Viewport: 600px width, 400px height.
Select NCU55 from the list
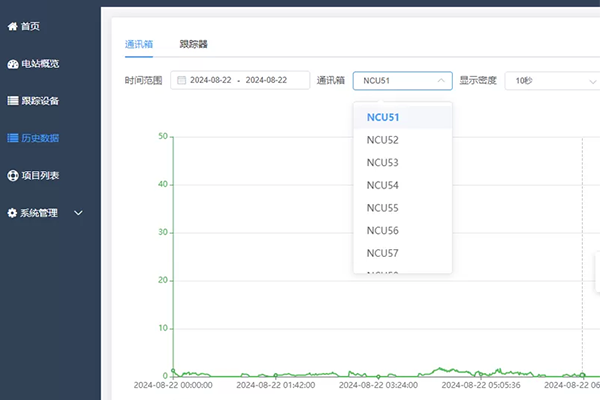point(382,208)
